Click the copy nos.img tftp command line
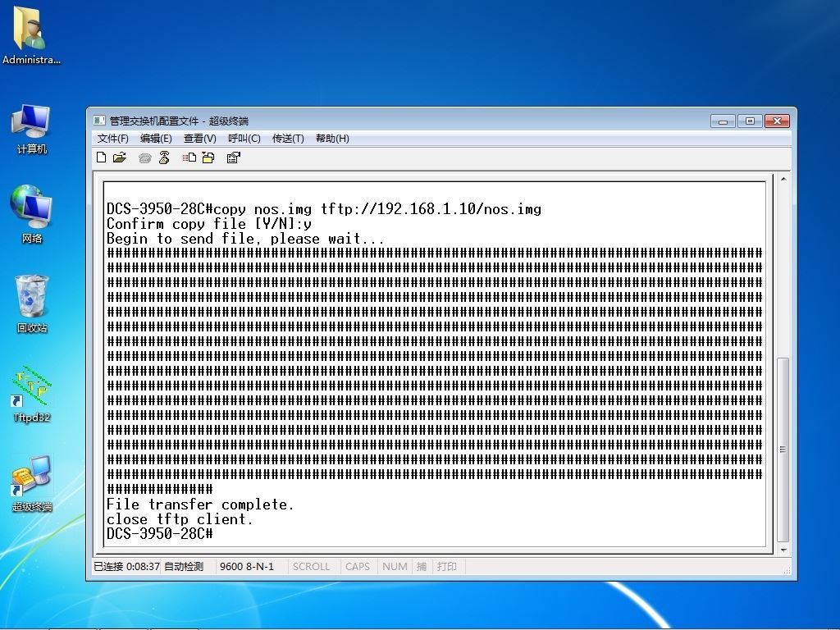Viewport: 840px width, 630px height. (x=324, y=209)
